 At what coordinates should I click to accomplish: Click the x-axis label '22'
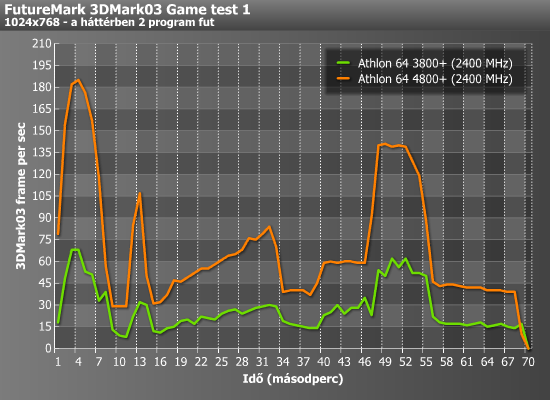201,361
